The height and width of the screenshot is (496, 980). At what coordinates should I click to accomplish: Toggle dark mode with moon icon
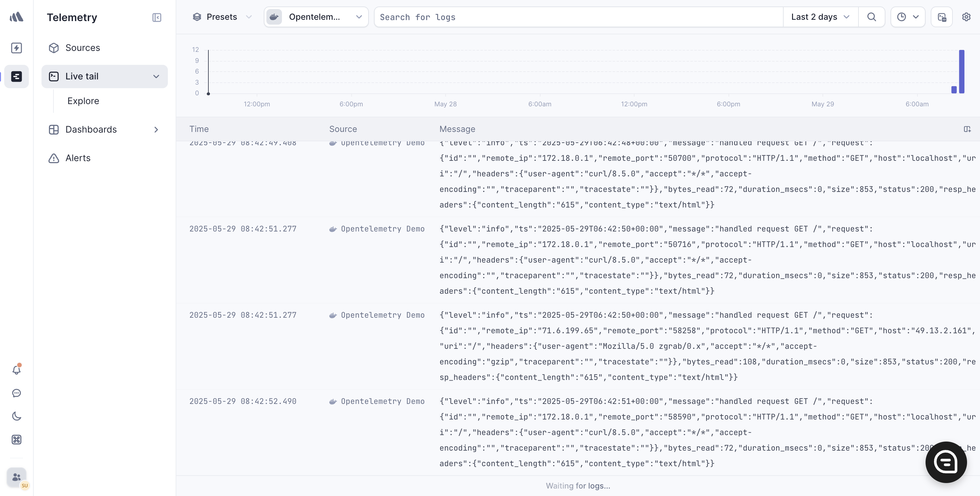[16, 416]
